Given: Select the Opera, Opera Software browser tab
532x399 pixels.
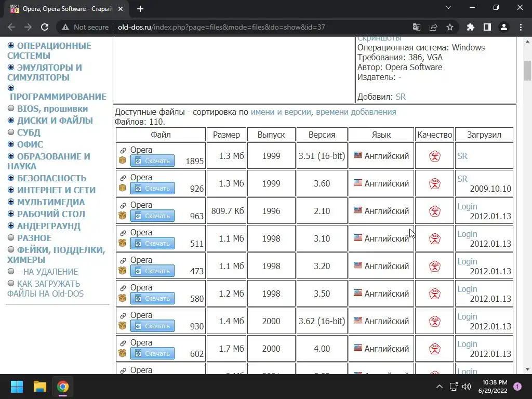Looking at the screenshot, I should pyautogui.click(x=66, y=9).
